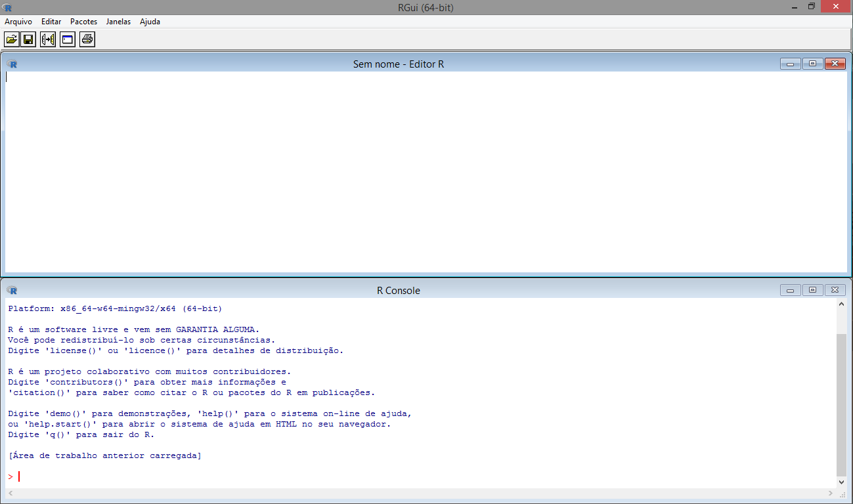
Task: Open the Ajuda menu
Action: (x=150, y=22)
